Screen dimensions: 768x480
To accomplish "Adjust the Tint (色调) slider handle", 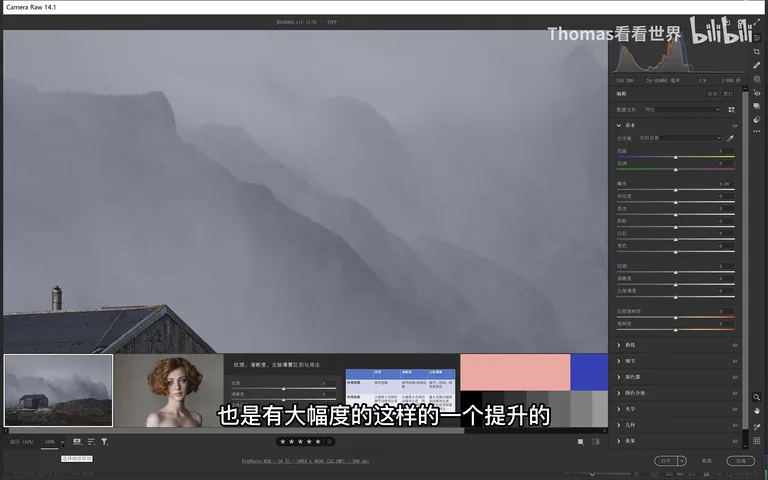I will pos(675,169).
